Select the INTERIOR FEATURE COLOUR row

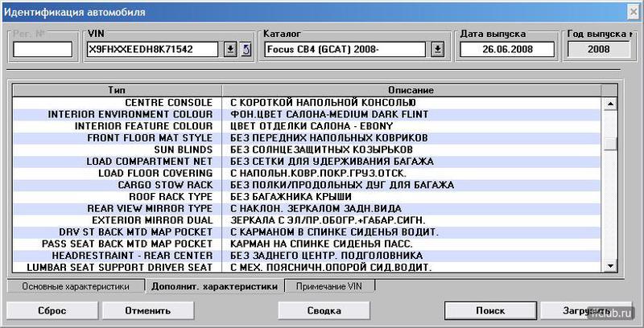[x=307, y=126]
